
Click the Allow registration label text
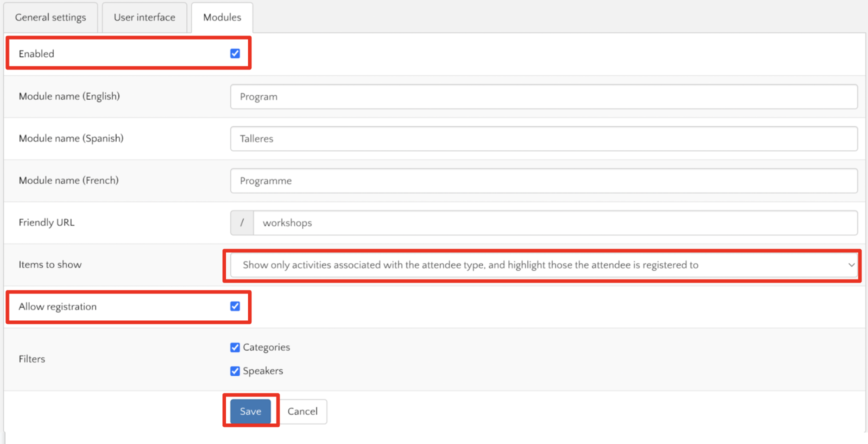point(57,306)
